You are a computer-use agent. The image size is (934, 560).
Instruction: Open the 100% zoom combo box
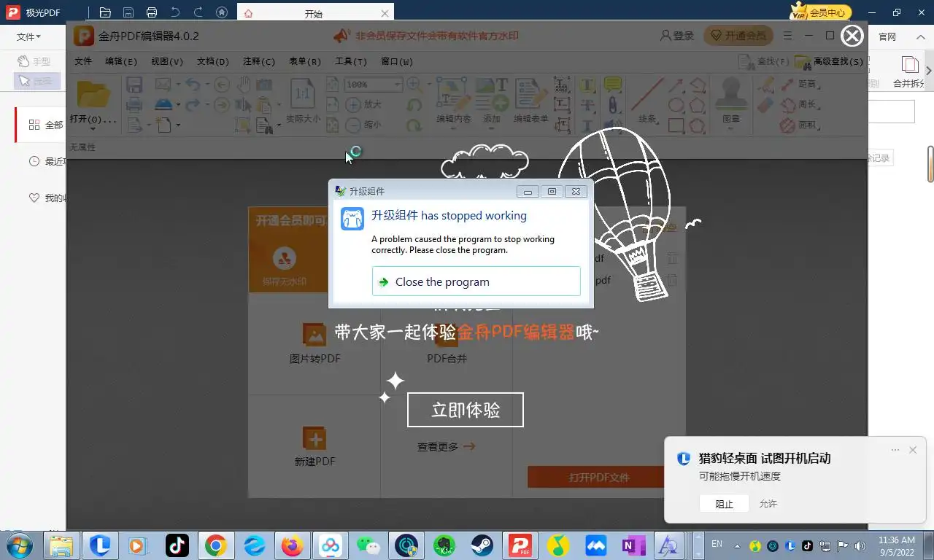374,85
